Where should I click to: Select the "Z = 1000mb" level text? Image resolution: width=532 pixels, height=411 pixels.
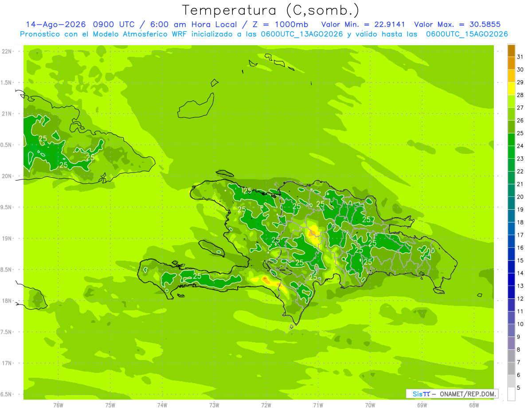click(280, 24)
